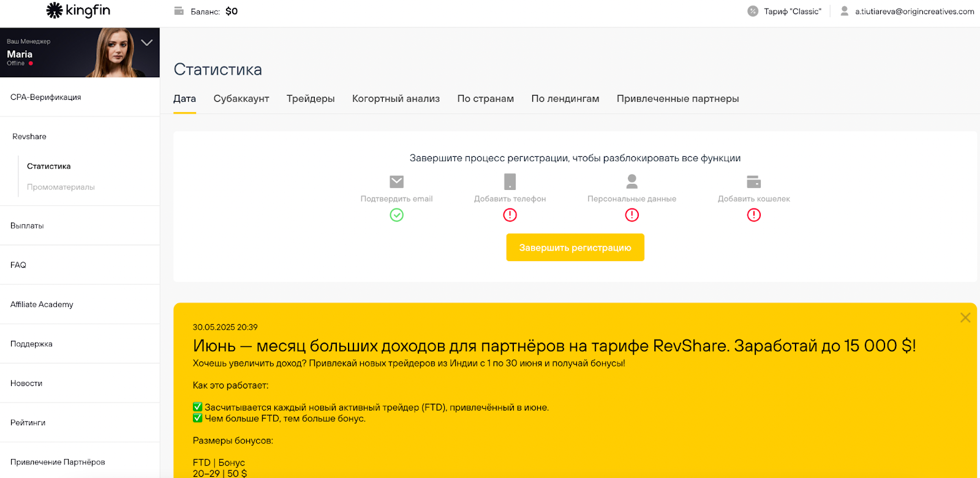Click the Тариф "Classic" label
980x478 pixels.
(x=793, y=12)
